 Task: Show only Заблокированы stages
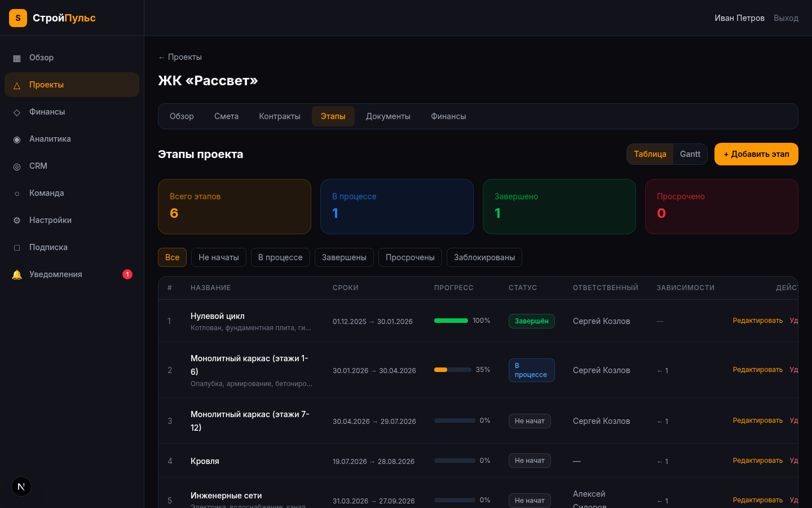coord(484,257)
